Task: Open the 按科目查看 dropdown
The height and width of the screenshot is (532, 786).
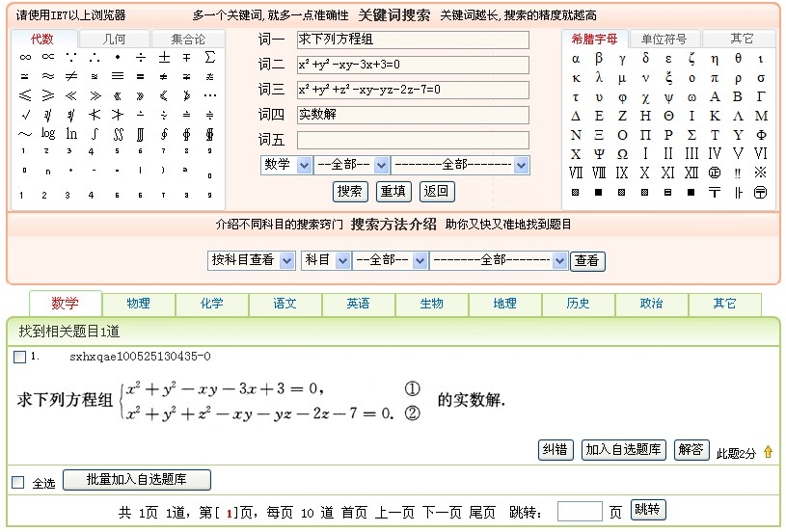Action: (x=251, y=260)
